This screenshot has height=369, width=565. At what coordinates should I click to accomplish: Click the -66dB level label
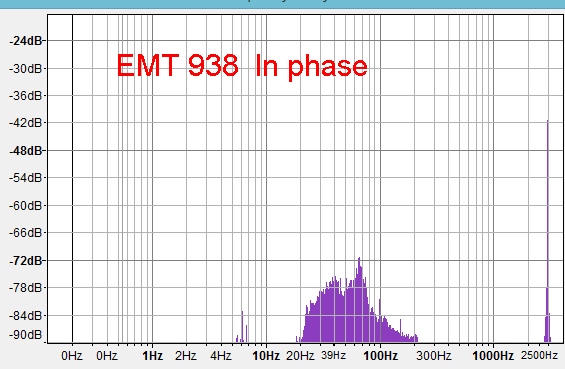[26, 233]
